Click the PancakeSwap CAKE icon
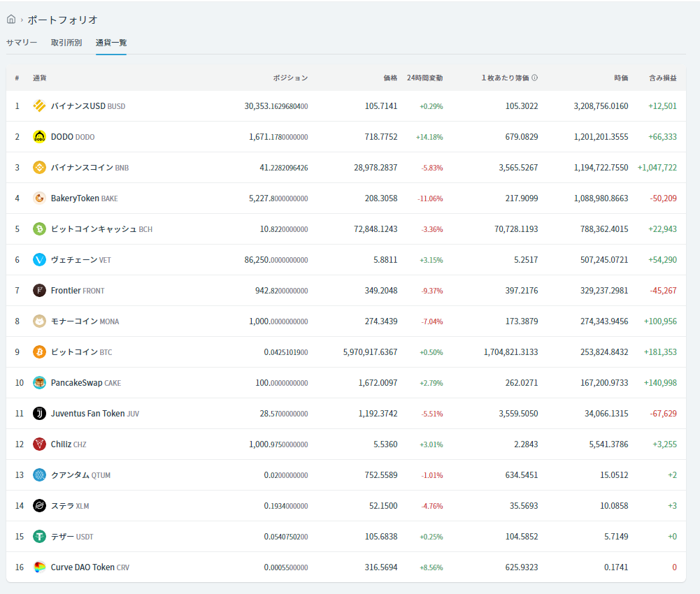The width and height of the screenshot is (700, 594). point(39,383)
